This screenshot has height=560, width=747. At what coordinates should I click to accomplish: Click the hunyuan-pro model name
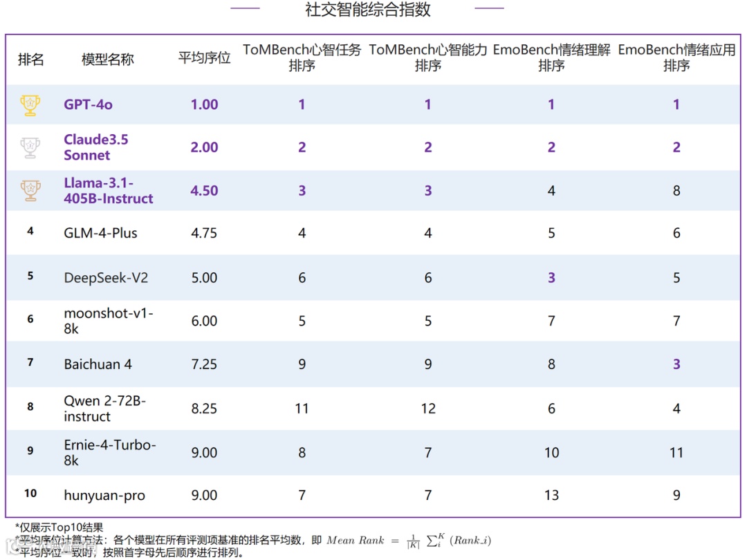104,495
